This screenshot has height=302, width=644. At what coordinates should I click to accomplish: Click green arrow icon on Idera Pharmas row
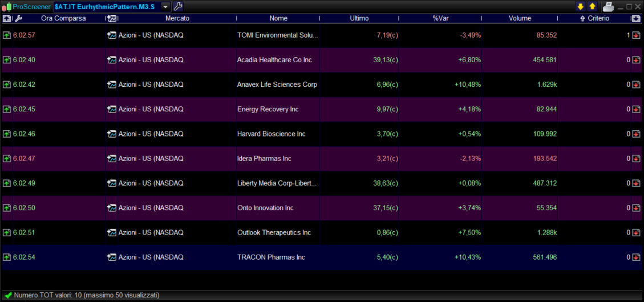7,159
